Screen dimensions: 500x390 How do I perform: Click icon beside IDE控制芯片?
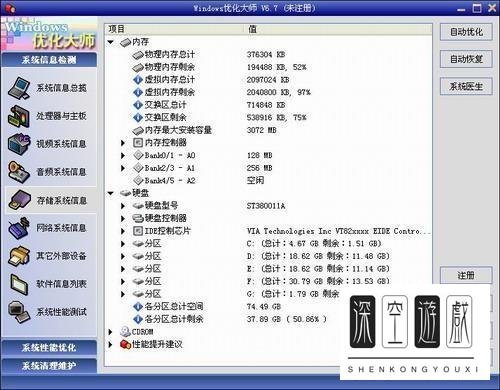[138, 231]
